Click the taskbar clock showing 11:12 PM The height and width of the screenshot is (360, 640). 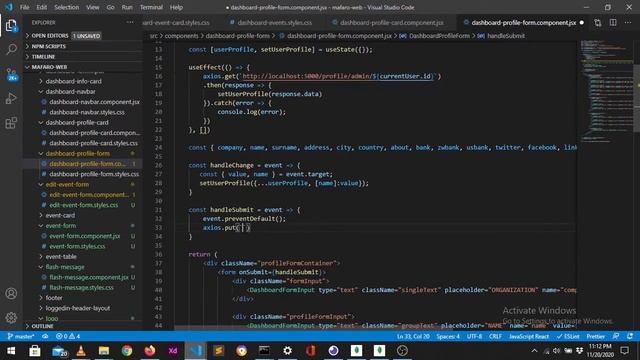[601, 351]
